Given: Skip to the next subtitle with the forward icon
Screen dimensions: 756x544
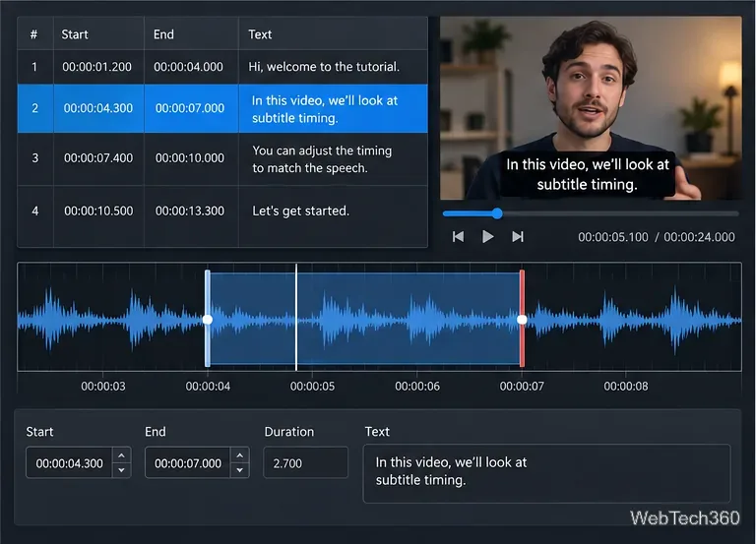Looking at the screenshot, I should 518,236.
